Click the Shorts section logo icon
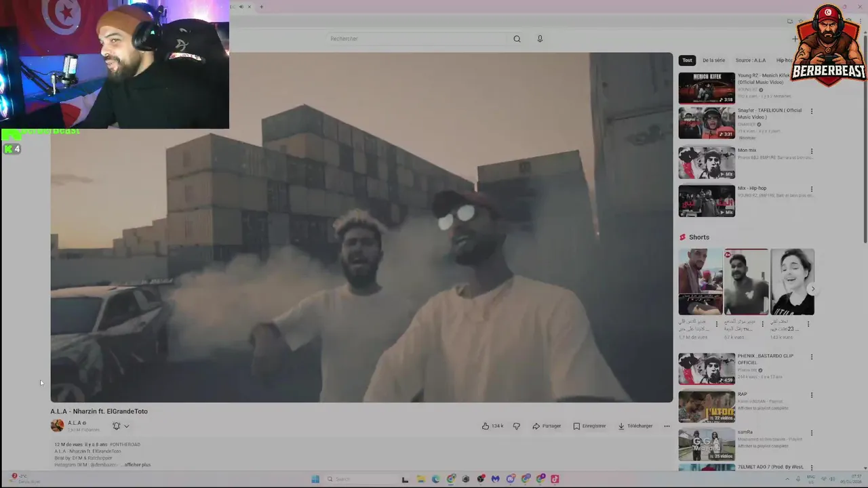The height and width of the screenshot is (488, 868). tap(683, 237)
